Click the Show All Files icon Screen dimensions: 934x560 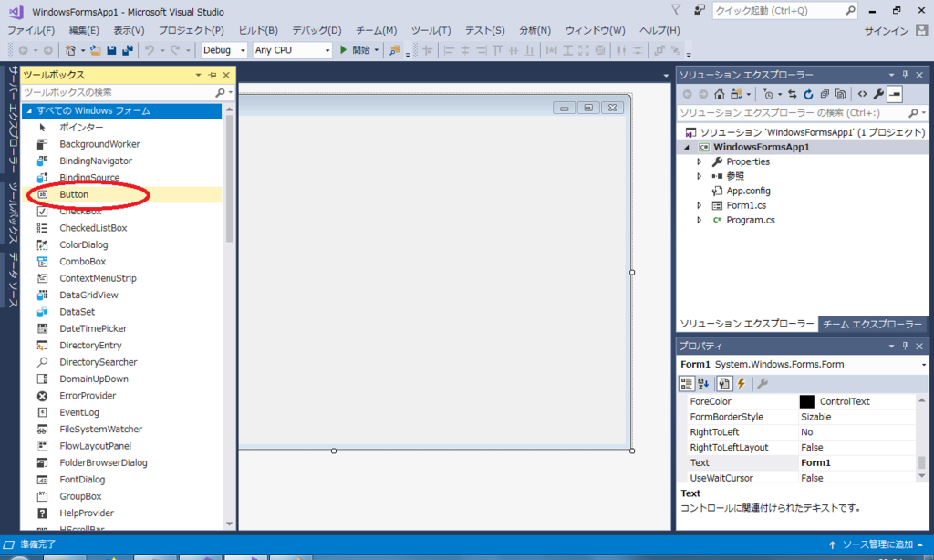point(840,94)
